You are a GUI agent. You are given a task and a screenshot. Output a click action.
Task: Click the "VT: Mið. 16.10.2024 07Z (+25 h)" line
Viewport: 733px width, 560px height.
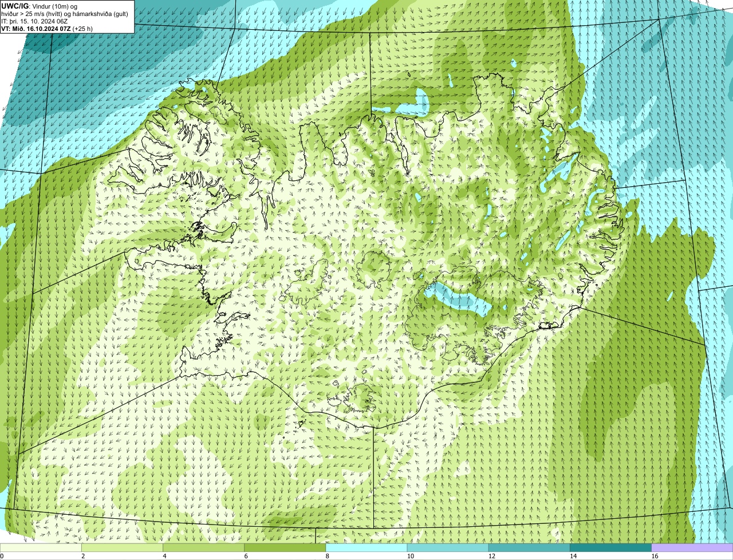tap(47, 28)
